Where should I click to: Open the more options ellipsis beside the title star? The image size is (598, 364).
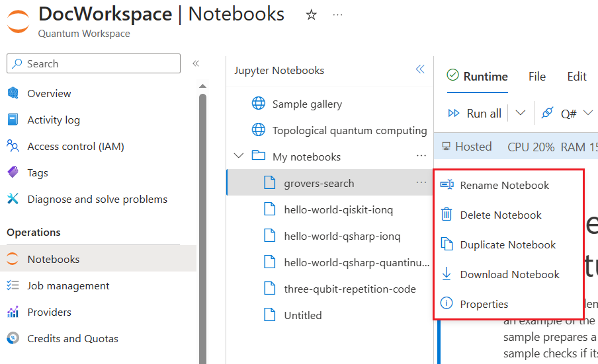tap(337, 15)
